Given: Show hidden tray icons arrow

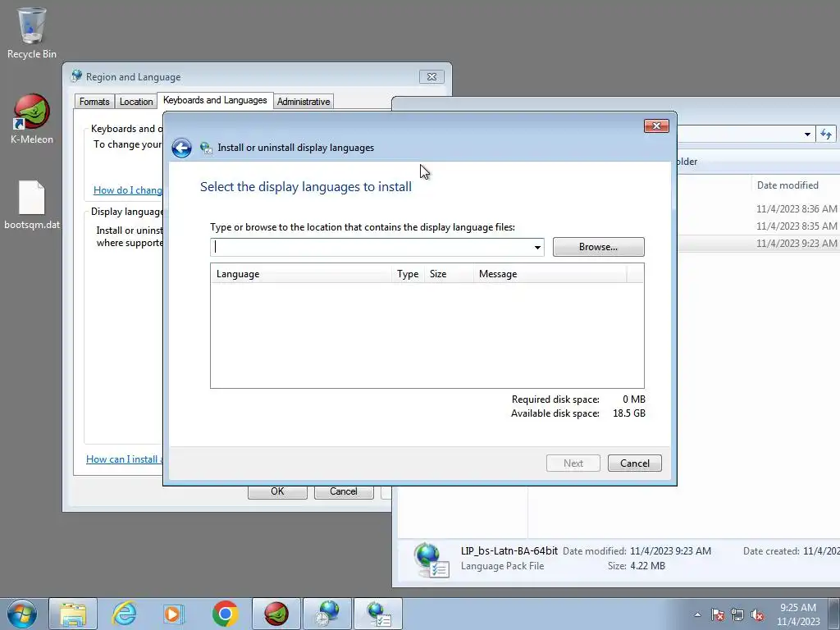Looking at the screenshot, I should (x=697, y=614).
